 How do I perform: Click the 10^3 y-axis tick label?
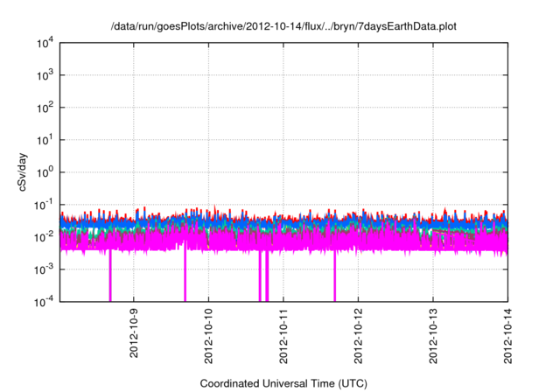(x=44, y=75)
